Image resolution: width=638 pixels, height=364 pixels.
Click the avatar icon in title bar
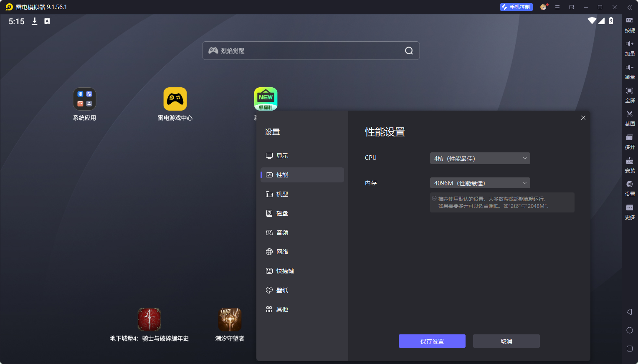[543, 7]
